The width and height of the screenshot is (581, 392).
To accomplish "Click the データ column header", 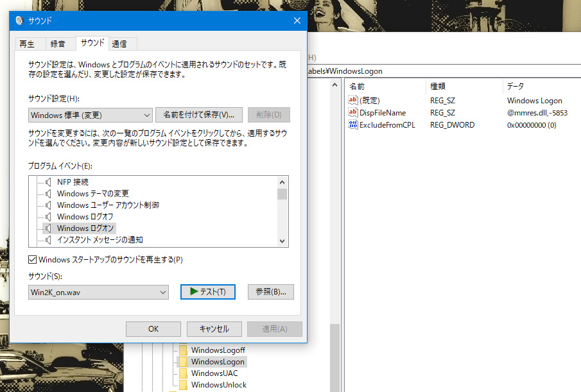I will click(x=542, y=86).
